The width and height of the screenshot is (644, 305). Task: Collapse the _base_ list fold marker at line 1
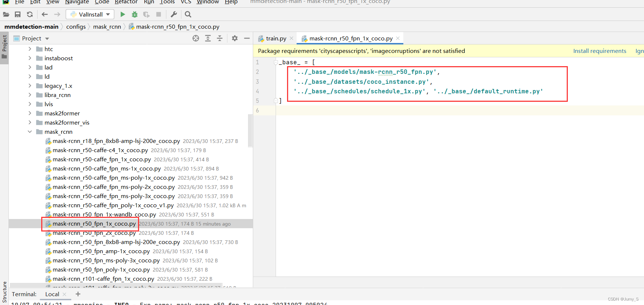[276, 62]
